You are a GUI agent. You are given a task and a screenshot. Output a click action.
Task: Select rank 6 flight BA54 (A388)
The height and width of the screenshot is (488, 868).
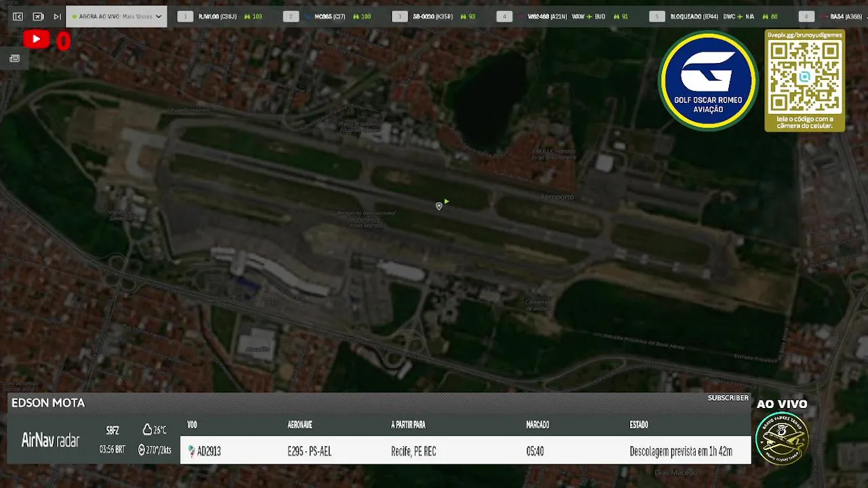pyautogui.click(x=846, y=16)
